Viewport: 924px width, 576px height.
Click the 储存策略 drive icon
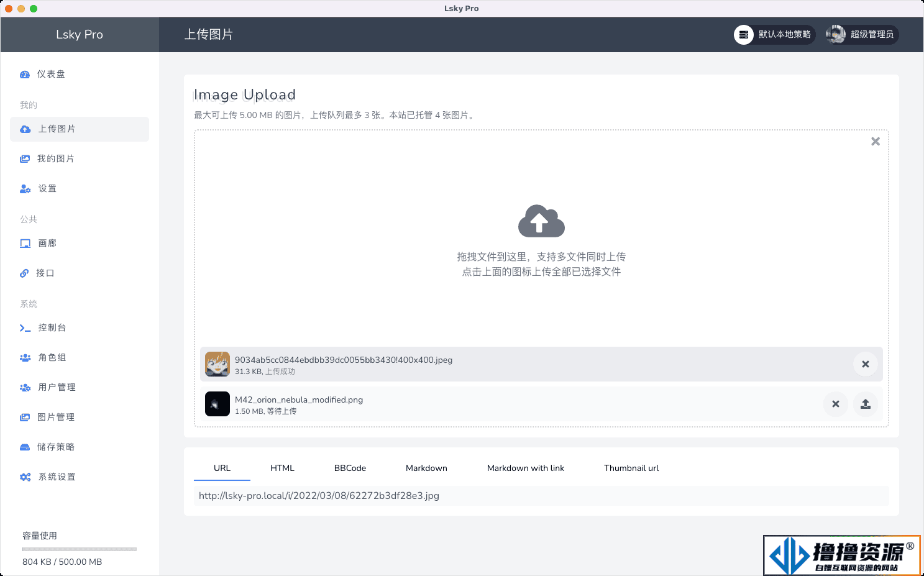[x=25, y=447]
